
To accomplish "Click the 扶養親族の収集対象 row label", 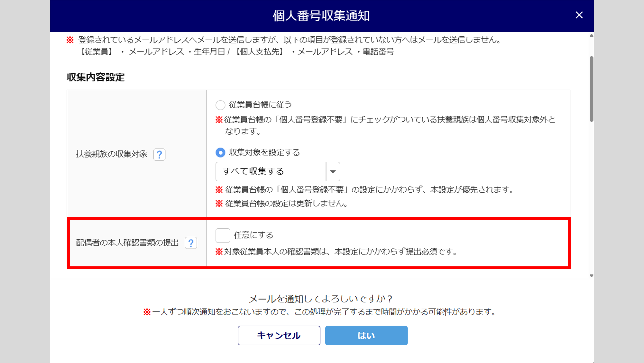I will (112, 154).
